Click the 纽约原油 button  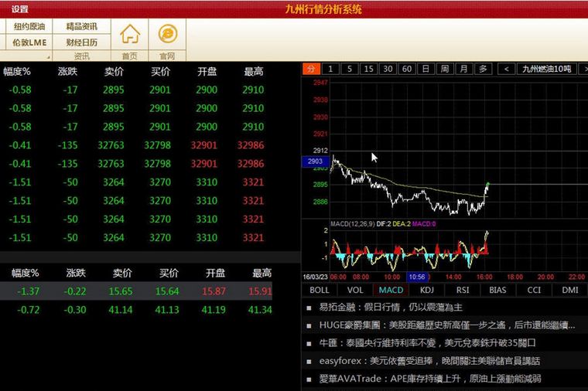(29, 26)
